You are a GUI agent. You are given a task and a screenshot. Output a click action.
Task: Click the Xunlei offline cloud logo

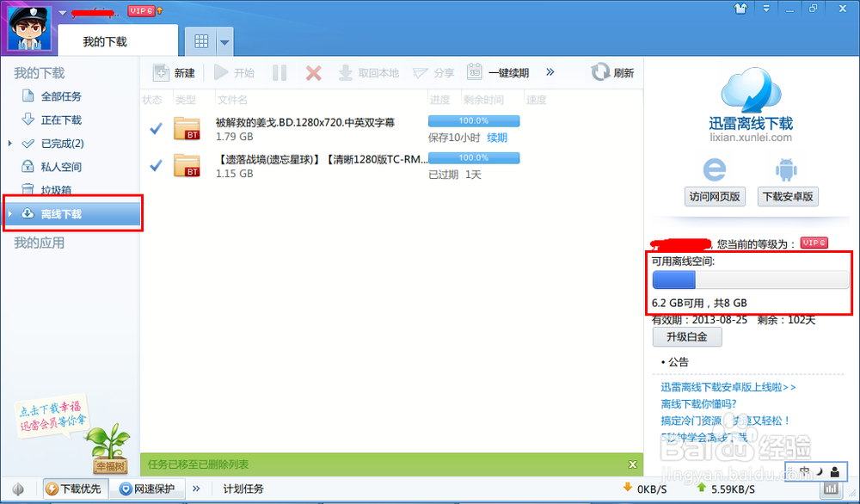coord(751,90)
